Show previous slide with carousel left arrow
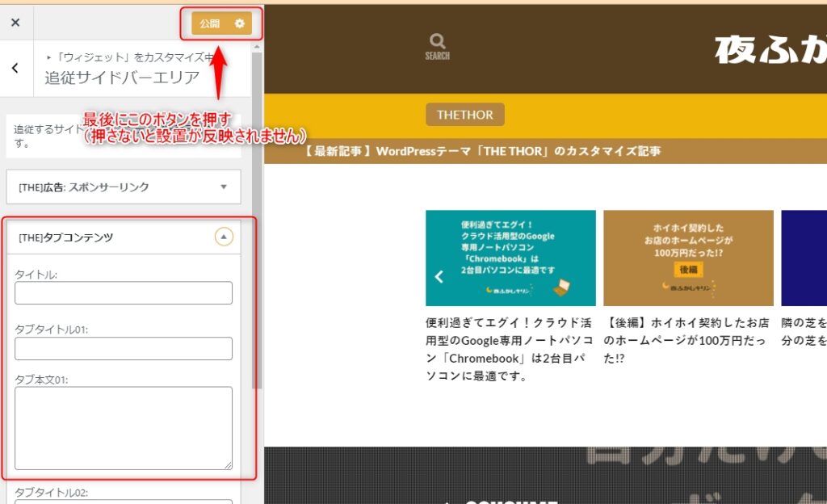Screen dimensions: 827x504 click(x=439, y=277)
